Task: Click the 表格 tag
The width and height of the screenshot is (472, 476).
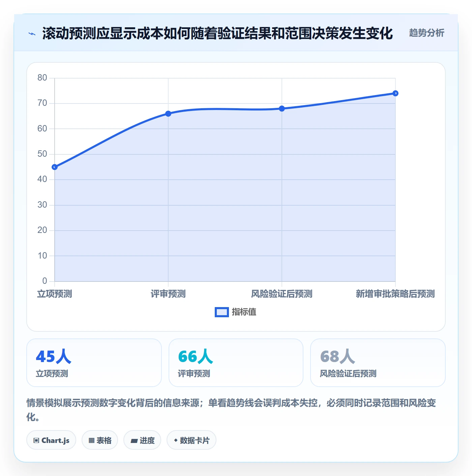Action: click(100, 440)
